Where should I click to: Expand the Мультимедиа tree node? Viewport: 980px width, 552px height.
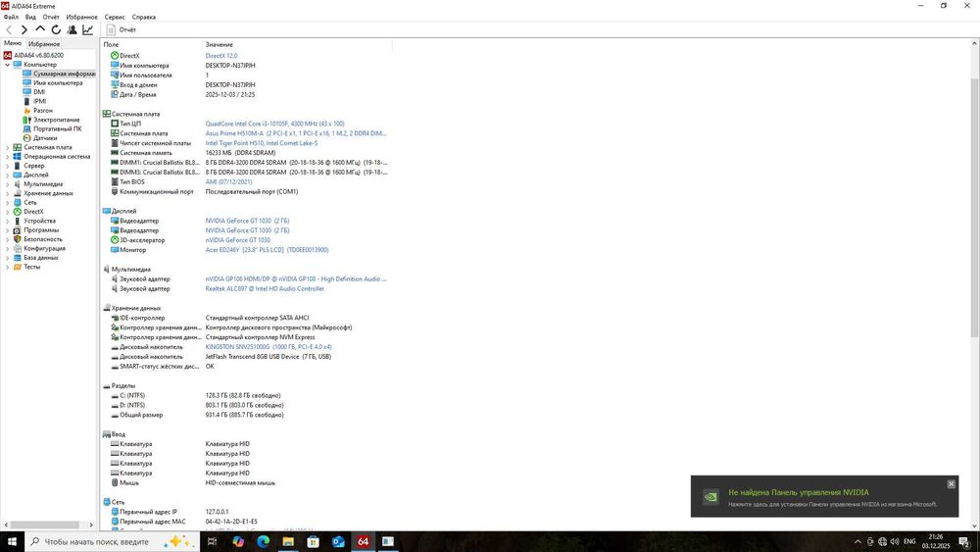pos(8,183)
